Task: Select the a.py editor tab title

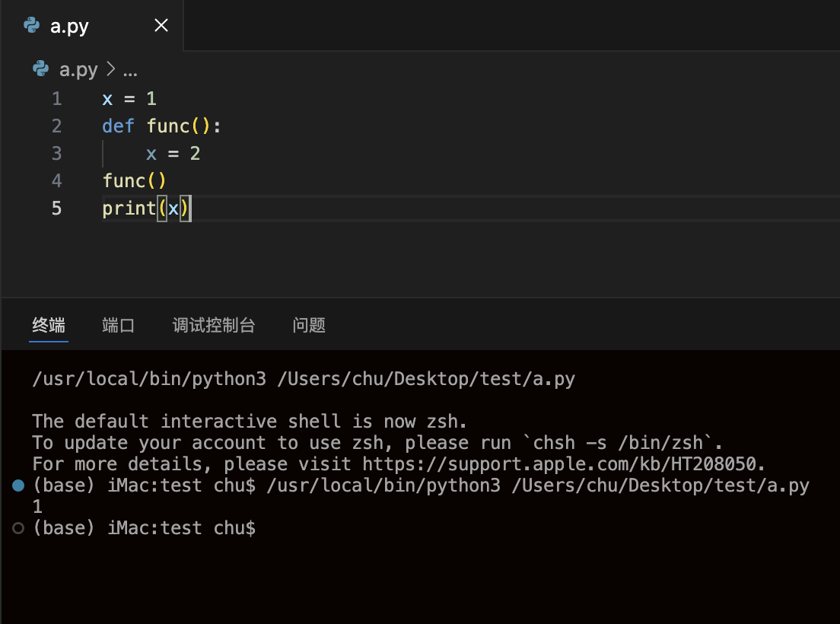Action: (69, 26)
